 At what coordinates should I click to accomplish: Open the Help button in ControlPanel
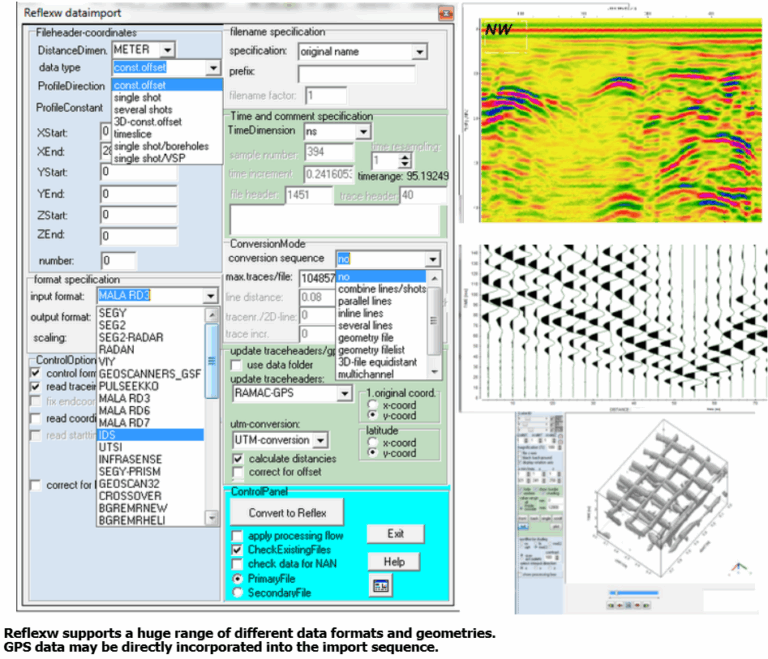(394, 562)
